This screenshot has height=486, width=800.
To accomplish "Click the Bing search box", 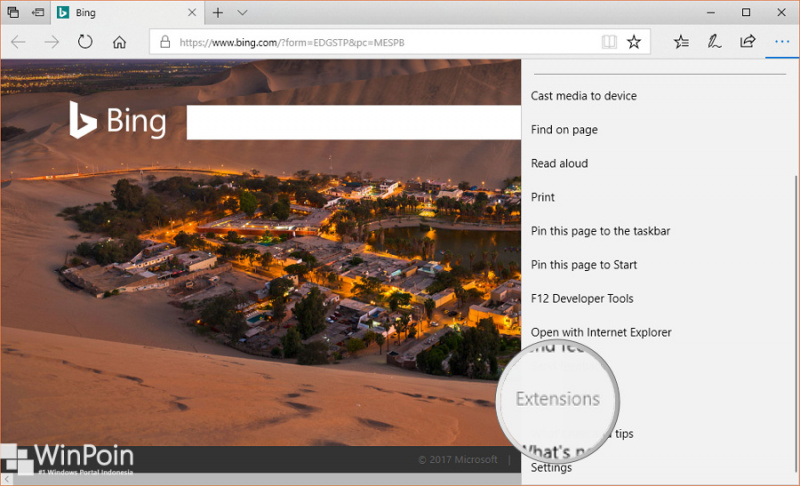I will [354, 122].
